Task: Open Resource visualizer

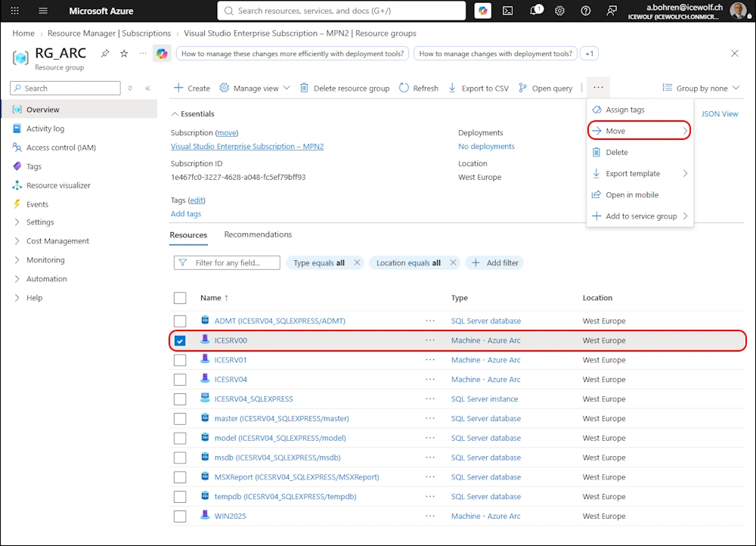Action: [58, 185]
